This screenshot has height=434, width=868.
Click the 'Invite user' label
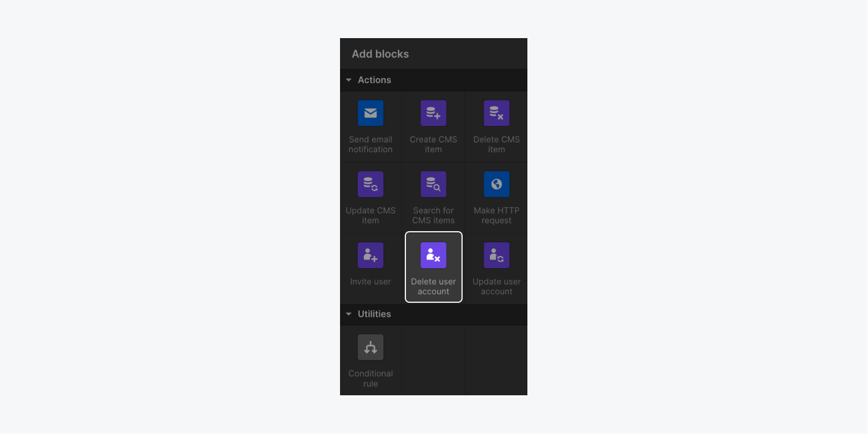click(371, 281)
